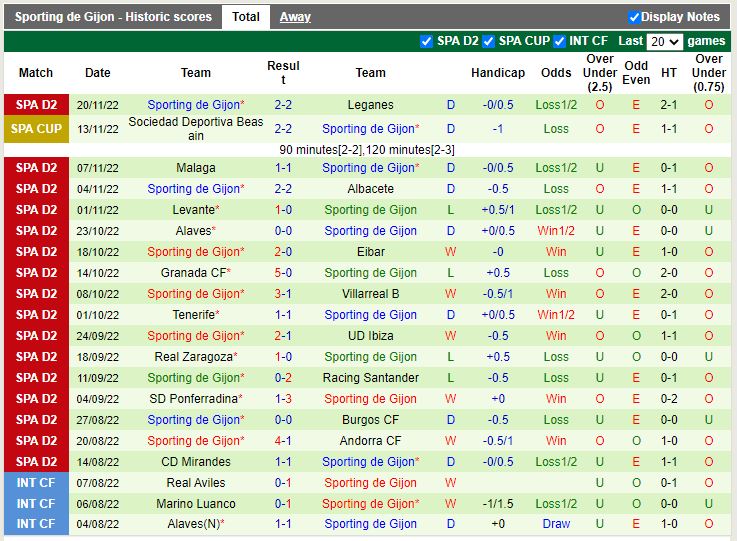Click INT CF label for 07/08/22
The height and width of the screenshot is (541, 738).
(x=36, y=483)
